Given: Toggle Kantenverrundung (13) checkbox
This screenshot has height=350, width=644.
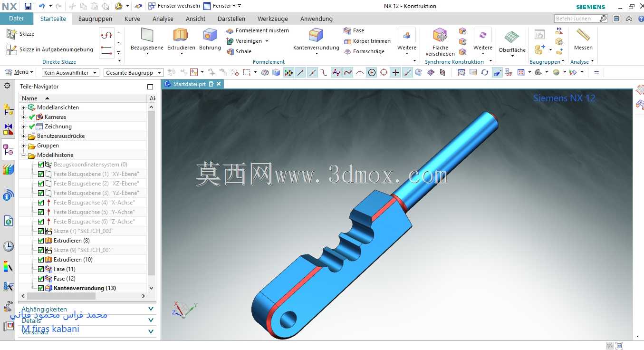Looking at the screenshot, I should pos(41,288).
